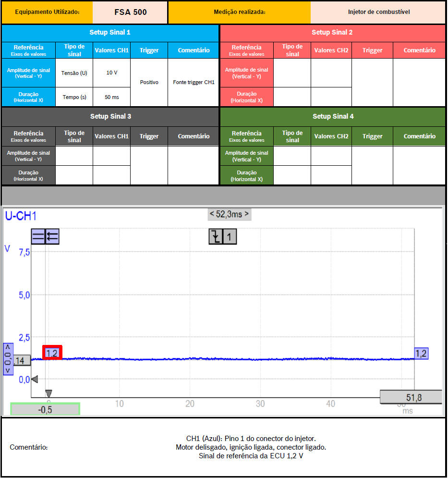The height and width of the screenshot is (478, 448).
Task: Click the 51,8 time cursor field
Action: 411,397
